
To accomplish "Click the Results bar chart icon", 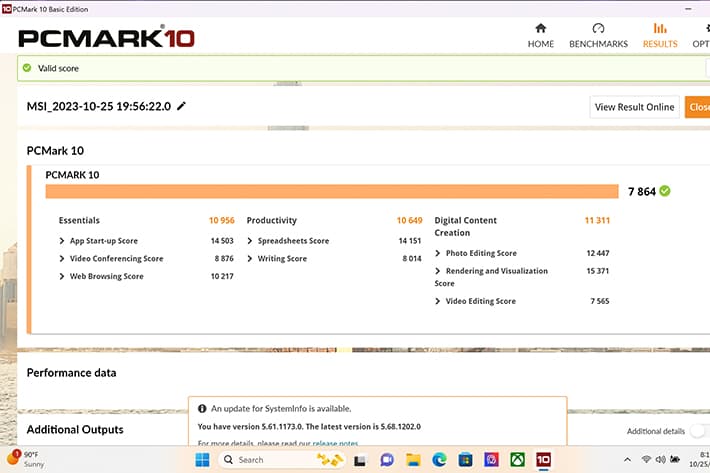I will [660, 29].
